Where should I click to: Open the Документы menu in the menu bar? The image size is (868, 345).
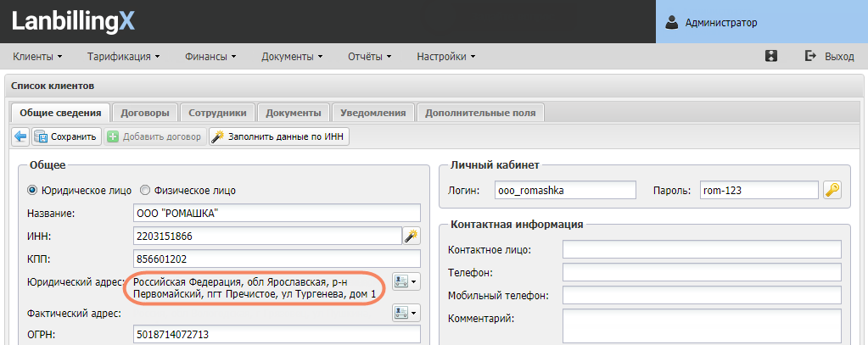click(x=292, y=57)
